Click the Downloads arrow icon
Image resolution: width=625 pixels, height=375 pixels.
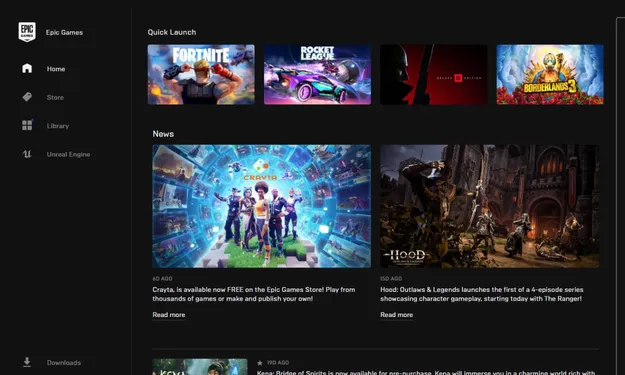tap(27, 362)
